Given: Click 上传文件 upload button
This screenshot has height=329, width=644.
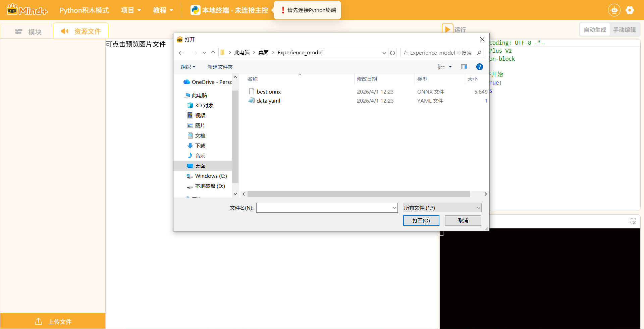Looking at the screenshot, I should point(53,321).
